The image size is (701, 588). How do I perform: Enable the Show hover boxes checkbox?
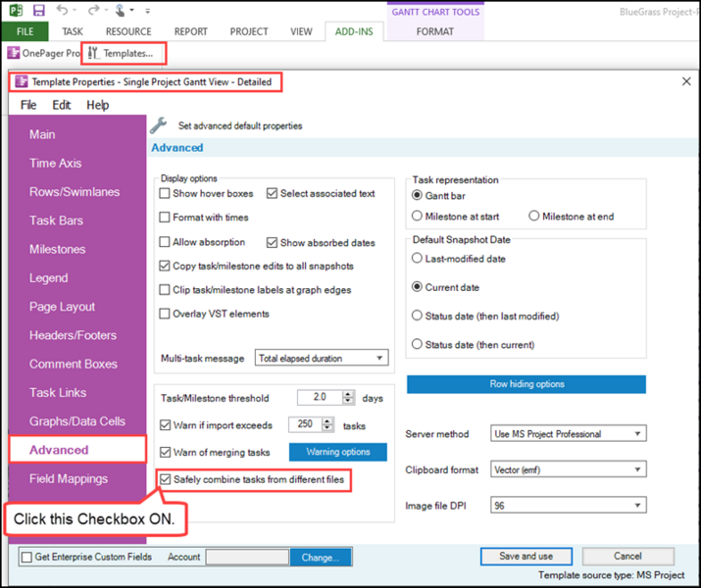tap(165, 193)
